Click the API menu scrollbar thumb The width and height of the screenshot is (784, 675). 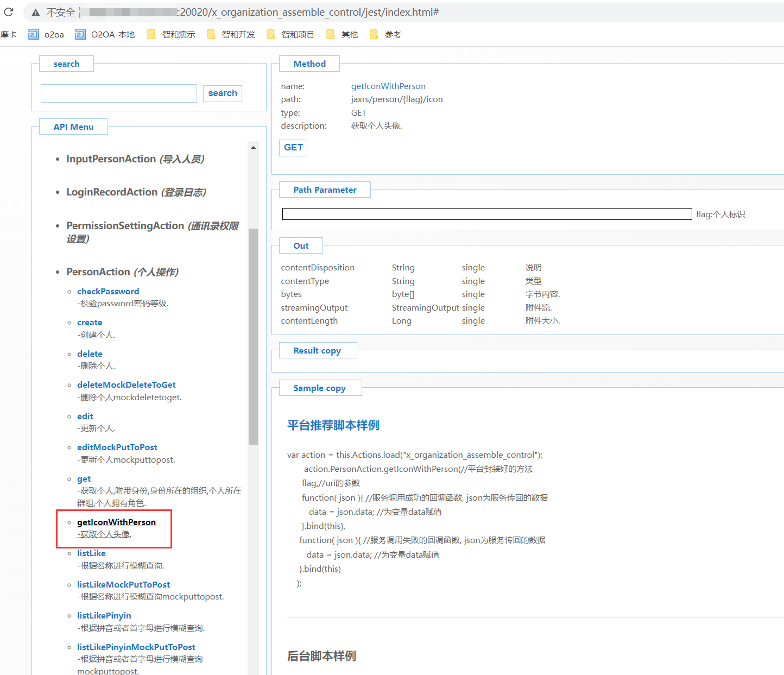(x=253, y=337)
